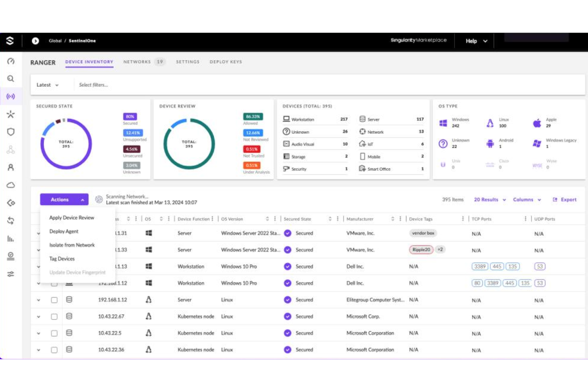
Task: Click the SentinelOne logo icon at top left
Action: click(11, 40)
